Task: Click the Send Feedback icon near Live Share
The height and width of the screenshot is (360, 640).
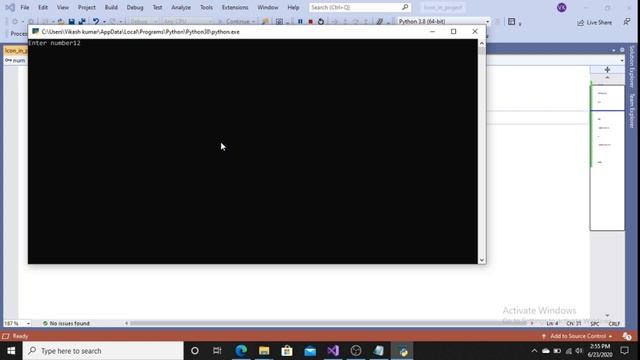Action: point(627,22)
